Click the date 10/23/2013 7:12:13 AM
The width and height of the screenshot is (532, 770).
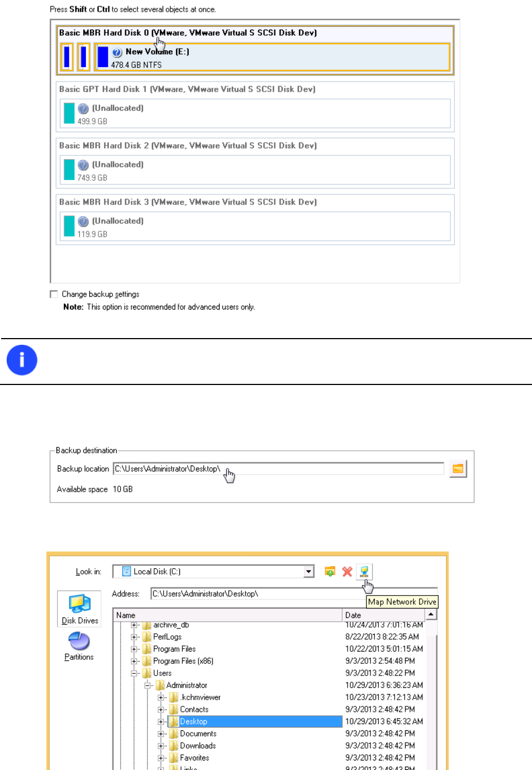(x=384, y=698)
